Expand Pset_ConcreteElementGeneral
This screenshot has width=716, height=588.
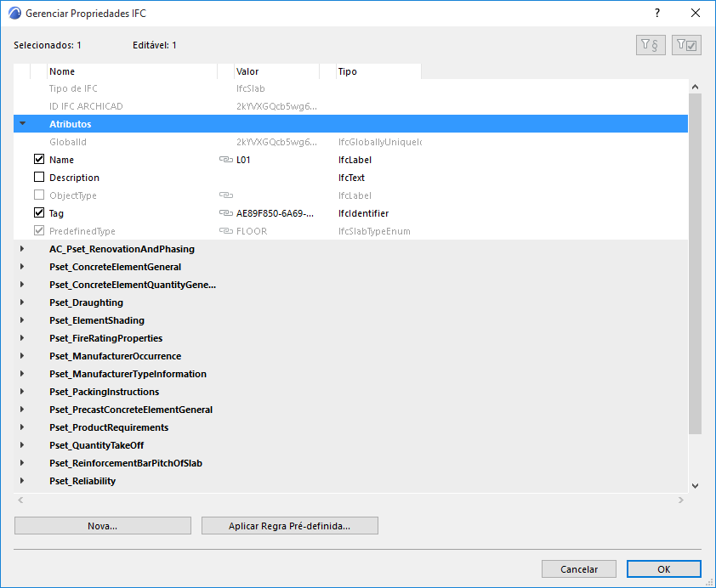point(22,267)
